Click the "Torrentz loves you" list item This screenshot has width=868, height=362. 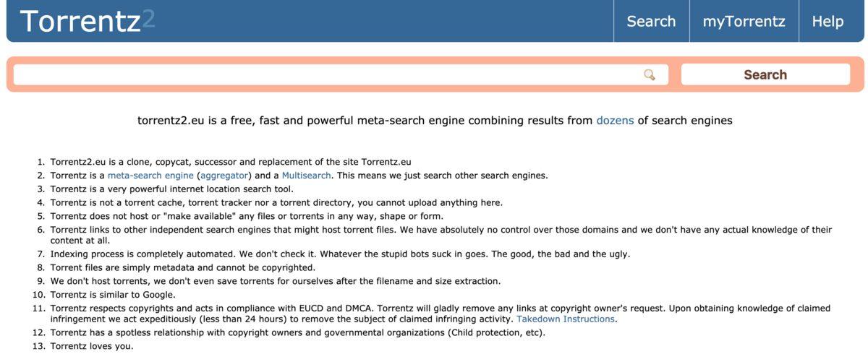(92, 346)
